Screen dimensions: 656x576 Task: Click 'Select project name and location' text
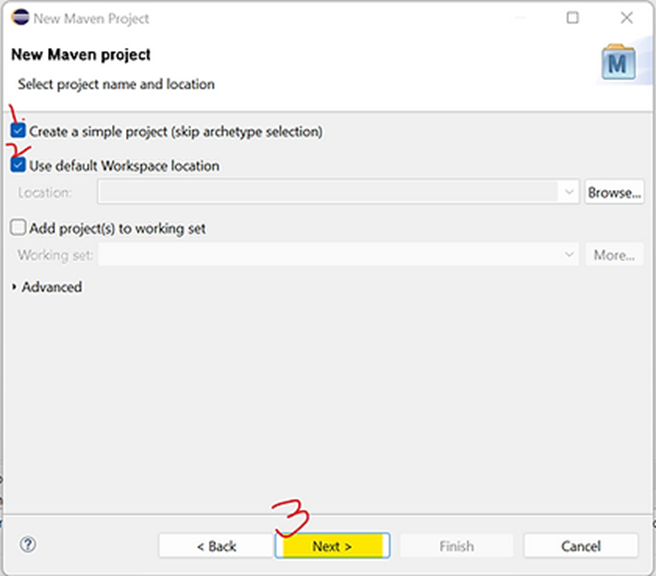[116, 84]
